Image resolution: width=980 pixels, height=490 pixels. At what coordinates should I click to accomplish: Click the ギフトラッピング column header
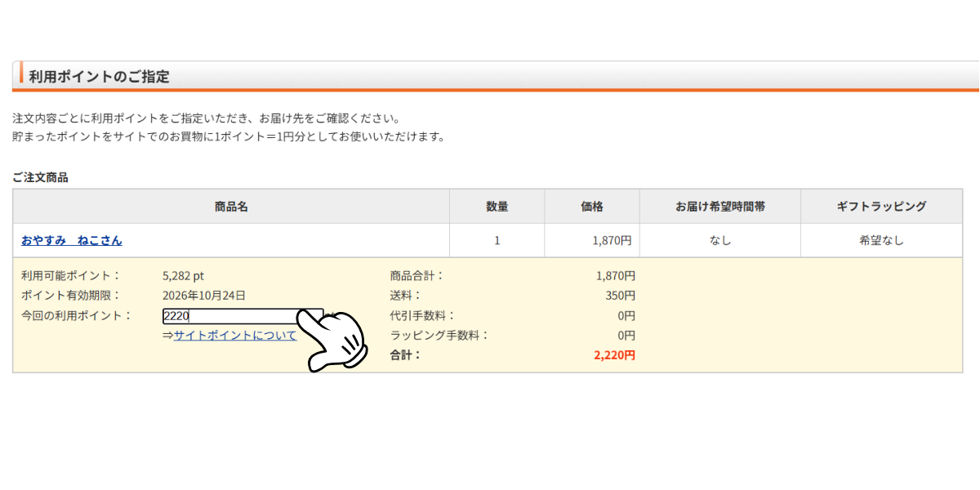[881, 206]
